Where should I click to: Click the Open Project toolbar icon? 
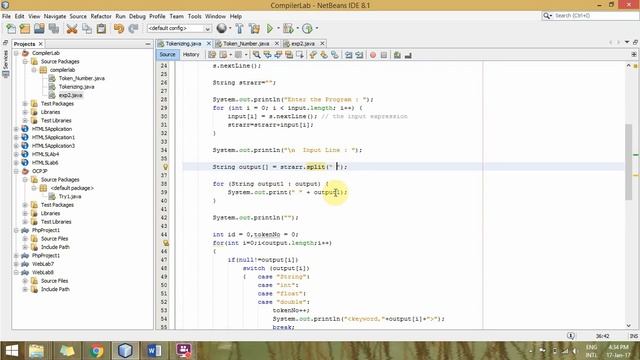click(x=39, y=29)
